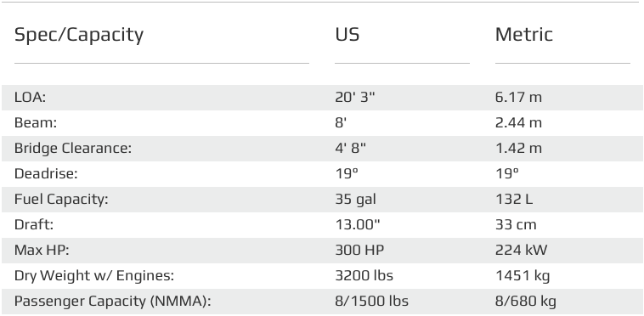Click the 132 L fuel value

pyautogui.click(x=514, y=200)
